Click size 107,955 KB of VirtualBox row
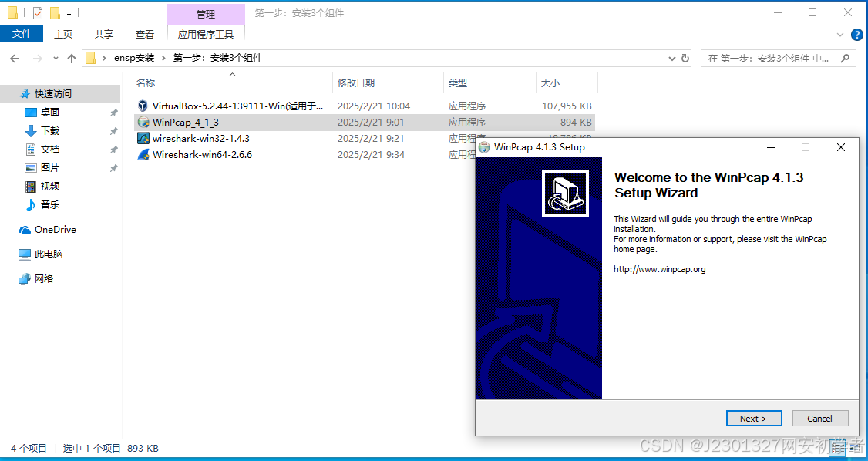 (x=567, y=106)
